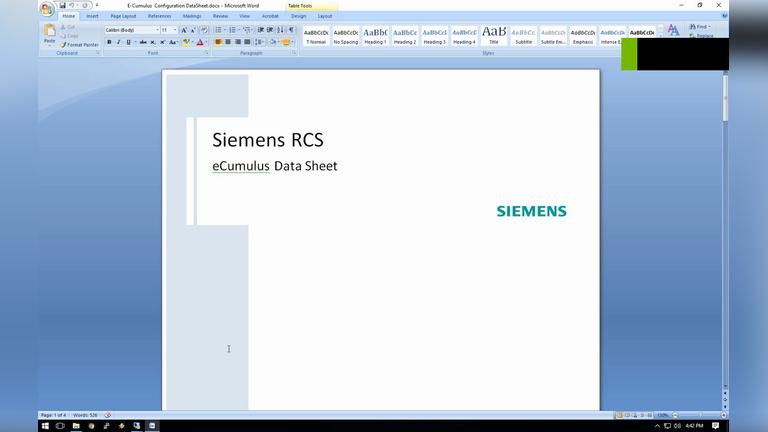
Task: Open the Page Layout ribbon tab
Action: point(123,16)
